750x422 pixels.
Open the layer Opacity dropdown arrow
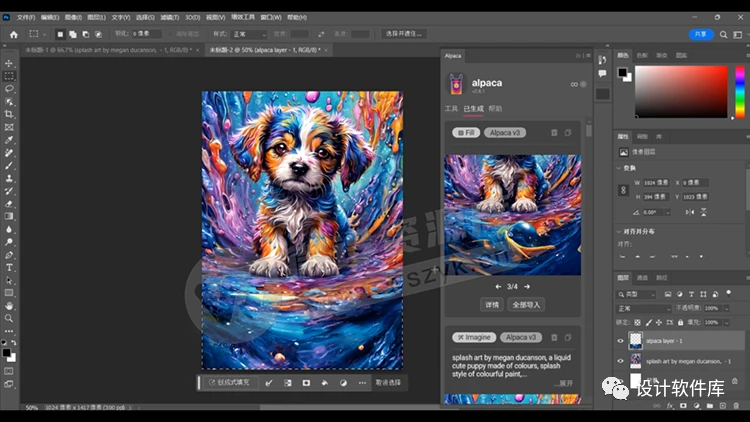pyautogui.click(x=727, y=308)
